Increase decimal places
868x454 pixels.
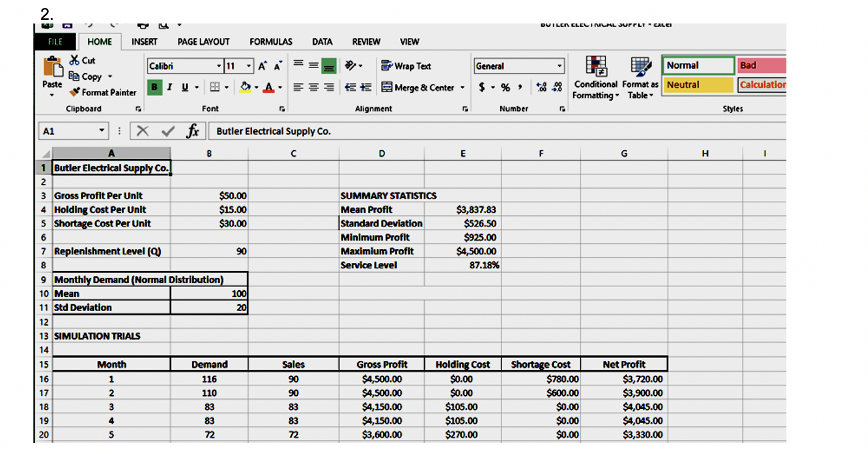[541, 87]
